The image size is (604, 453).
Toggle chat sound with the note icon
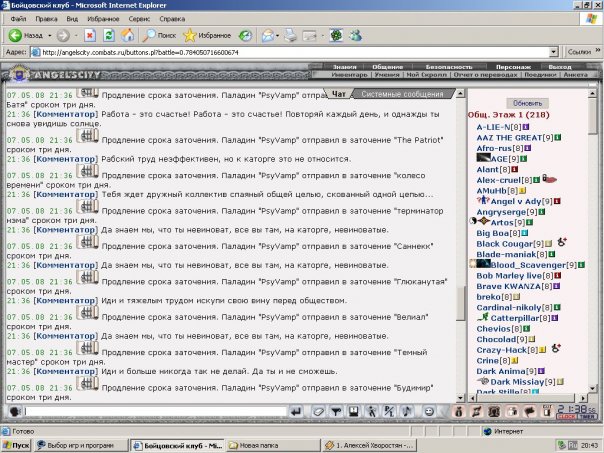[x=407, y=411]
